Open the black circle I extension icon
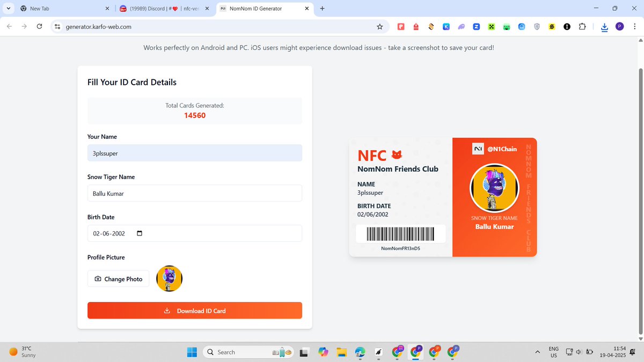 567,26
